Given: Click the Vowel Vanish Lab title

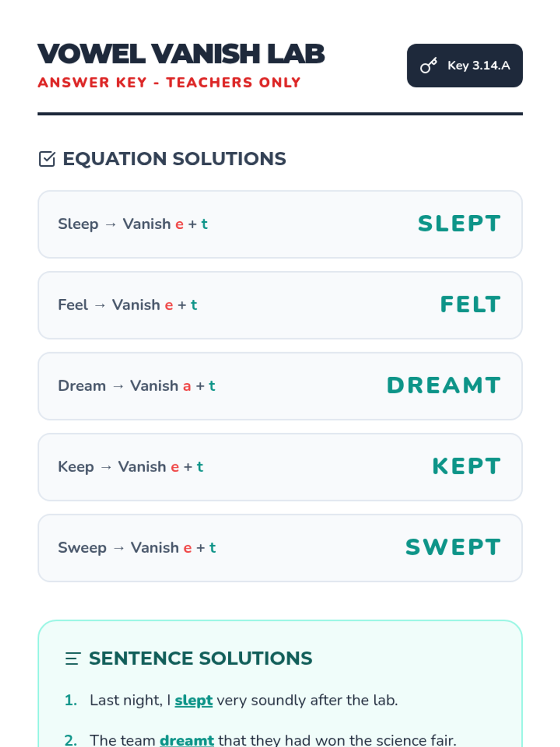Looking at the screenshot, I should coord(181,54).
